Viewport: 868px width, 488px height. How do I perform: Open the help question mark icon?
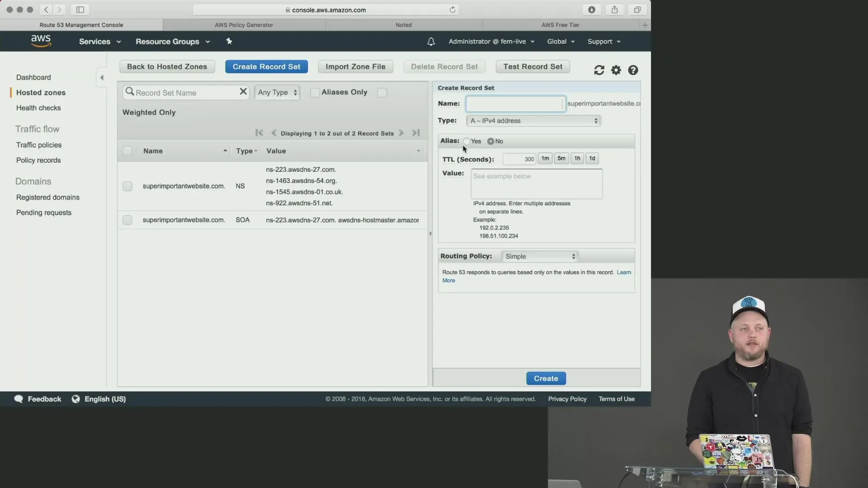pyautogui.click(x=633, y=70)
